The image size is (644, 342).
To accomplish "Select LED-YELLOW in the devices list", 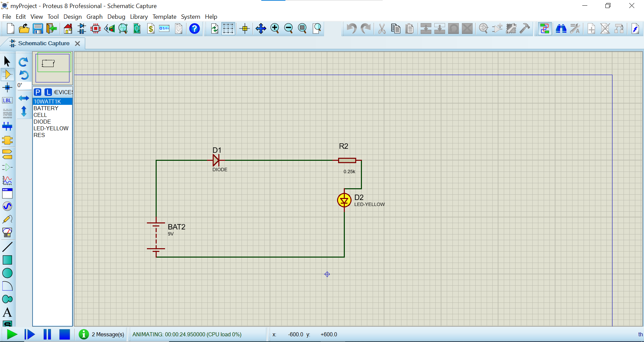I will pos(51,128).
